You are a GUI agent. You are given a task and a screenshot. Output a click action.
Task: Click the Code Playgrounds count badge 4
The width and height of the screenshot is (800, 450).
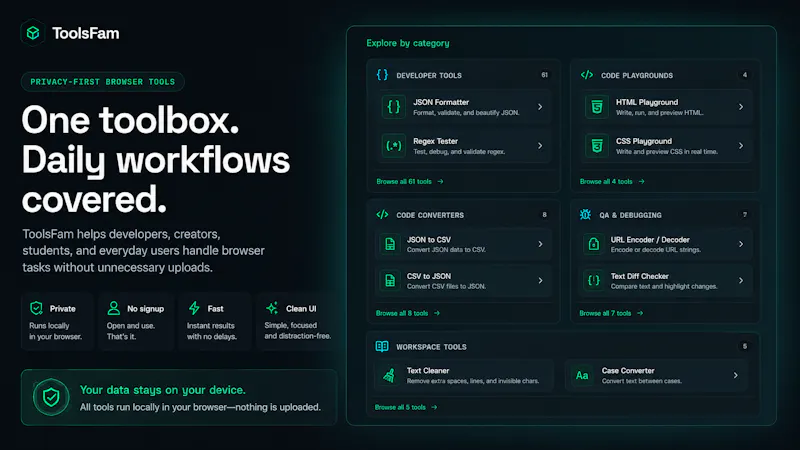745,75
